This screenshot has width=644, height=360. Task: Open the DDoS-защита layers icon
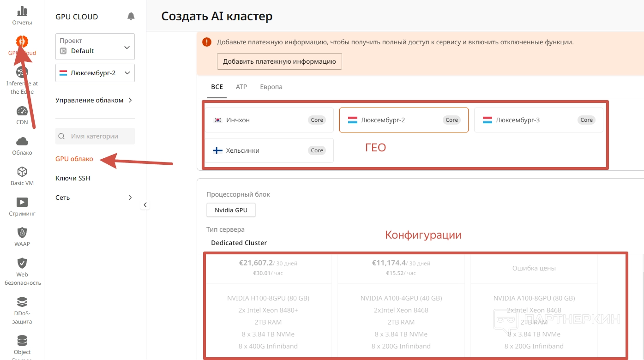[x=22, y=302]
